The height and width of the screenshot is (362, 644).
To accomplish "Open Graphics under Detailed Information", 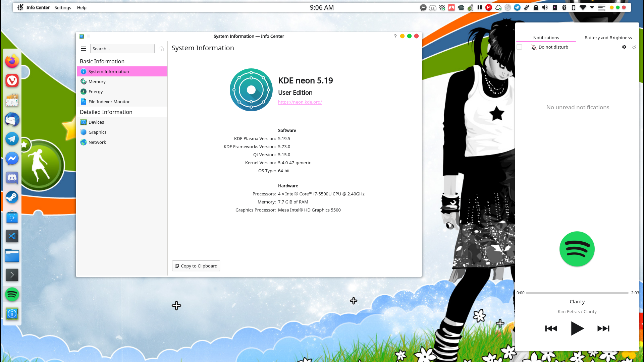I will click(122, 132).
